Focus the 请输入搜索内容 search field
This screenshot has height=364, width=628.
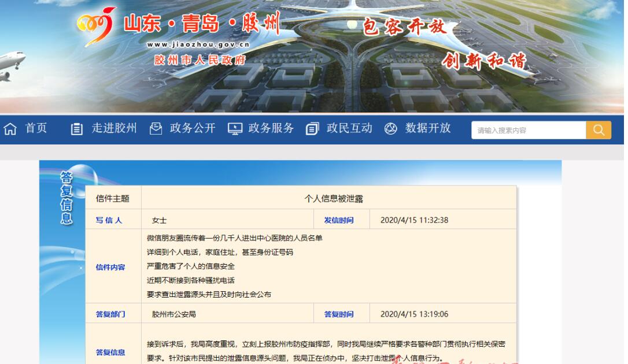click(x=529, y=130)
